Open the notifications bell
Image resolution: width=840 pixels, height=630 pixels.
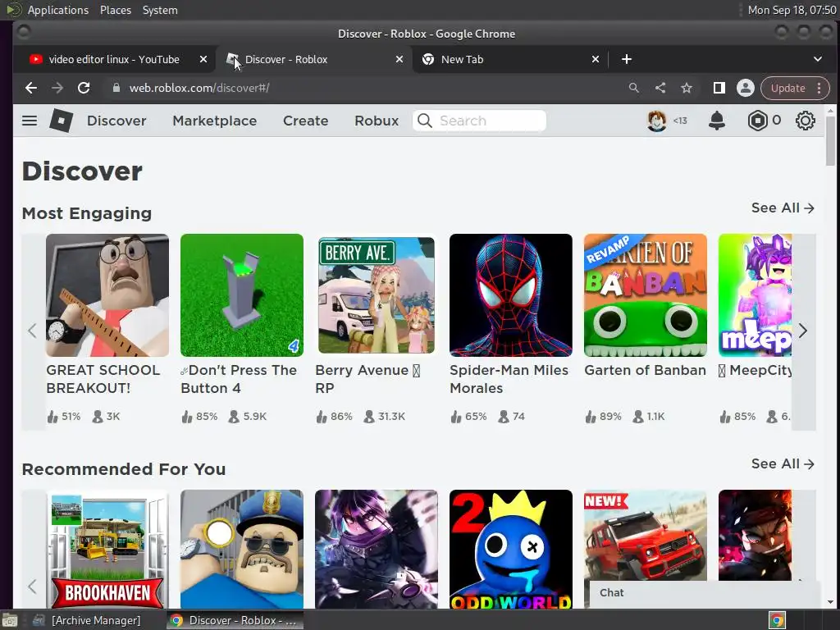[716, 121]
